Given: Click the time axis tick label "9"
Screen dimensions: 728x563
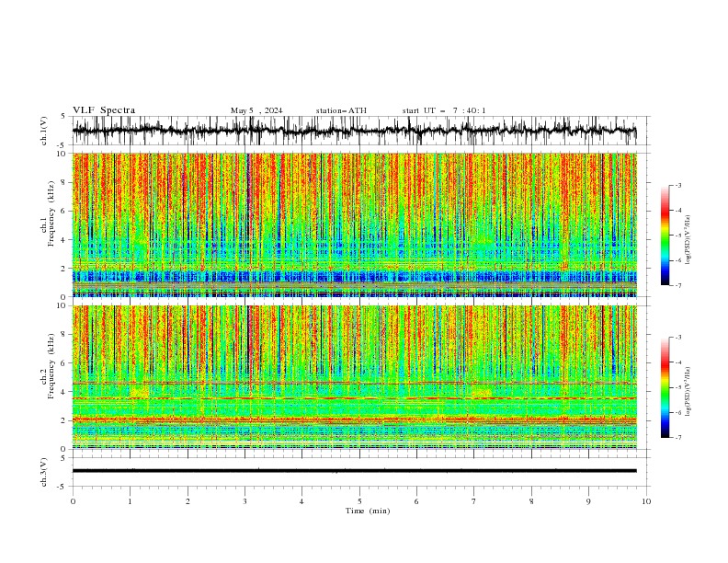Looking at the screenshot, I should click(588, 501).
